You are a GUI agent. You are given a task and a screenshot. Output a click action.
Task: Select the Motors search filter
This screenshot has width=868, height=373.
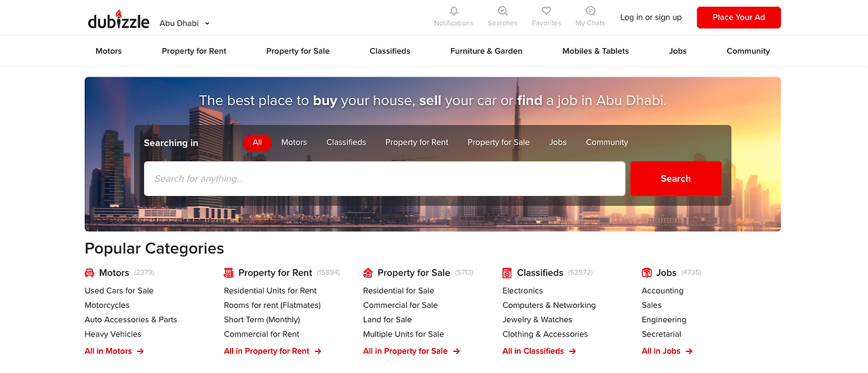click(294, 142)
